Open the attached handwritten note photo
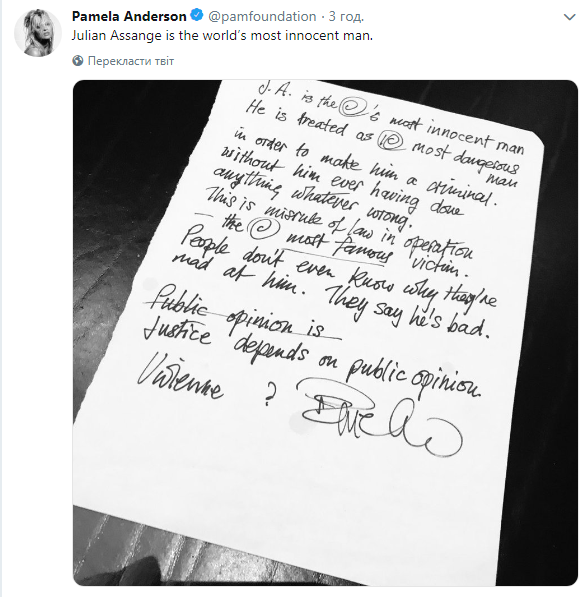 point(325,332)
